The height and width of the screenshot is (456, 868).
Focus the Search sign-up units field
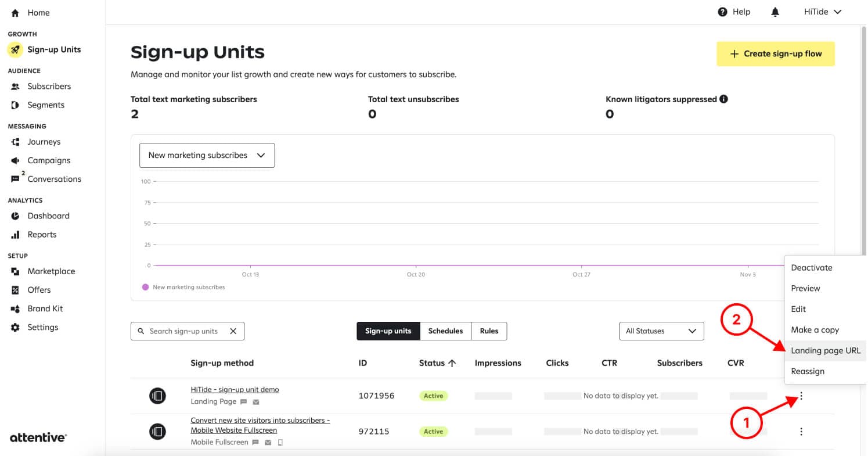coord(187,331)
